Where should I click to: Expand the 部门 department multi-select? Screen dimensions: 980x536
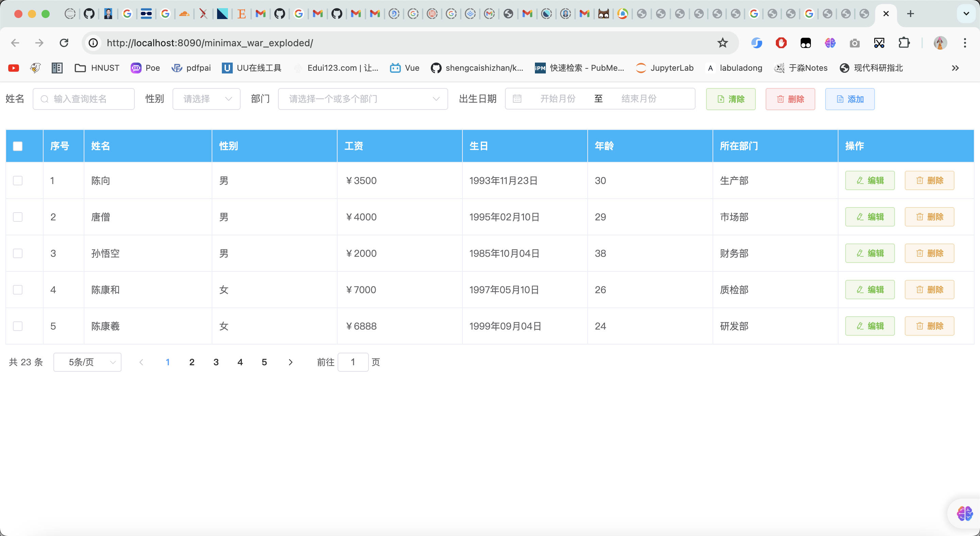pos(363,99)
